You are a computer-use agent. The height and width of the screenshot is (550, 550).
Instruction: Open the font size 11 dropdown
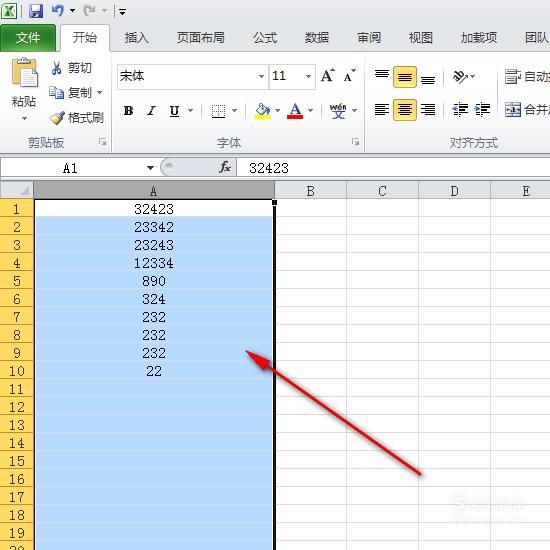coord(308,76)
